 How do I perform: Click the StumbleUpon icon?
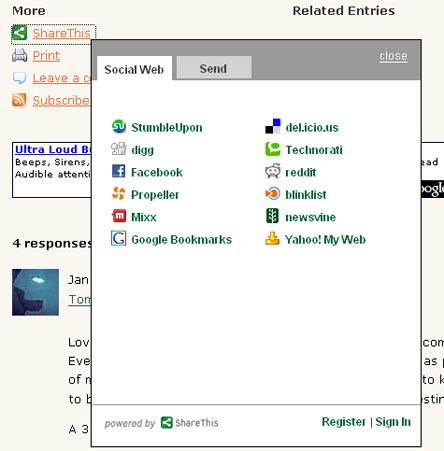118,127
